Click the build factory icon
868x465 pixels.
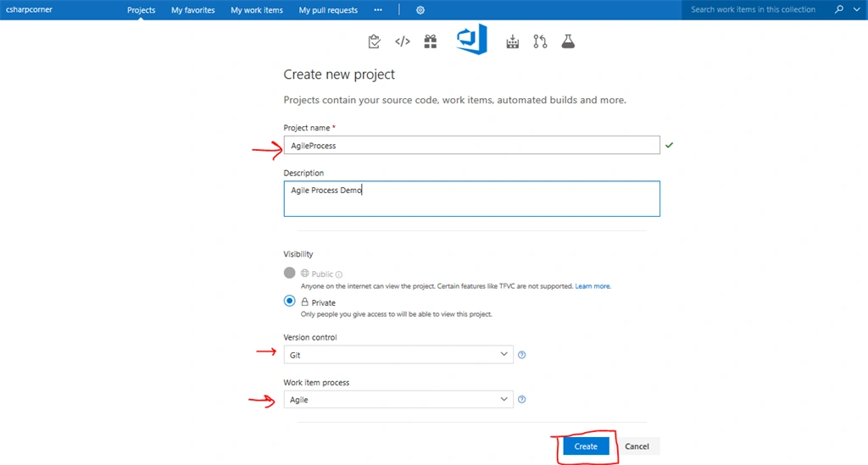coord(513,42)
